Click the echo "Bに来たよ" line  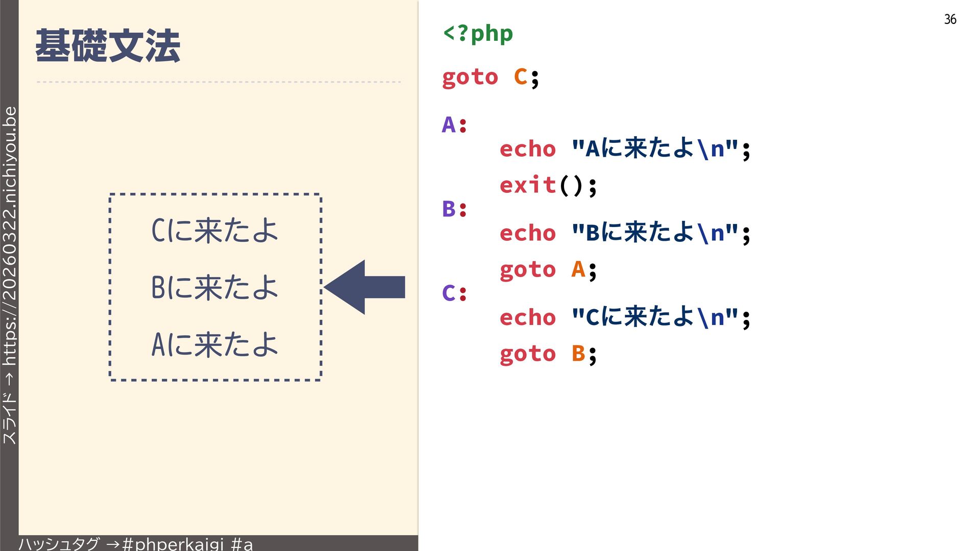click(x=625, y=233)
